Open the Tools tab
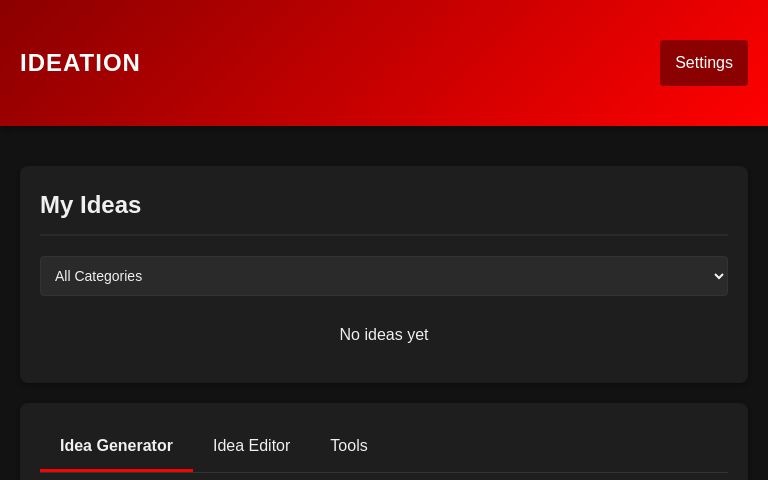 coord(349,446)
